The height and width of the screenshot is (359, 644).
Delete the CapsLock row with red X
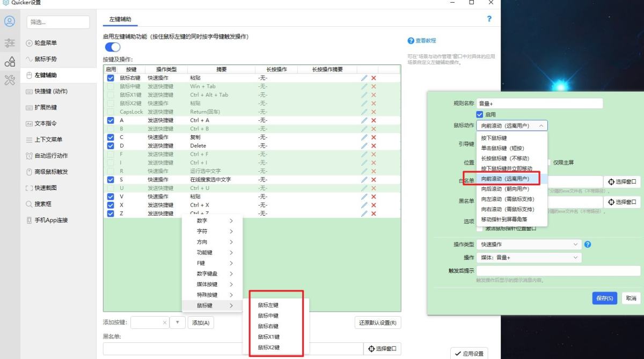374,112
